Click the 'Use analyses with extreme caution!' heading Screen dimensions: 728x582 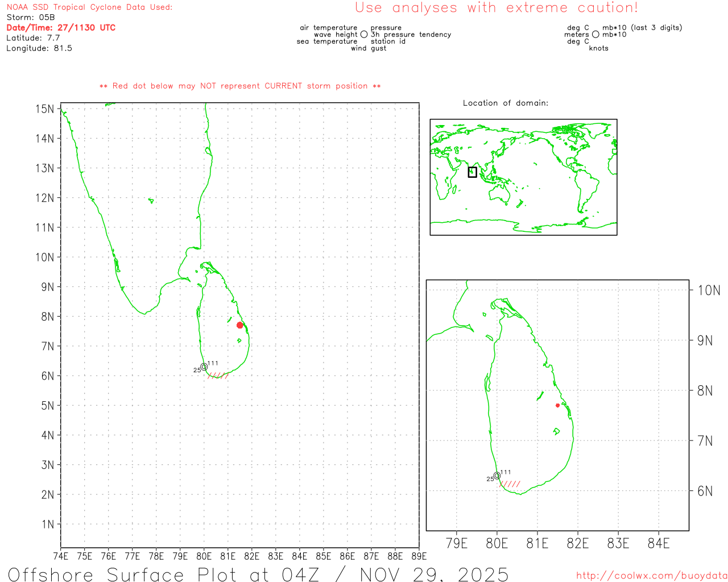[x=496, y=8]
